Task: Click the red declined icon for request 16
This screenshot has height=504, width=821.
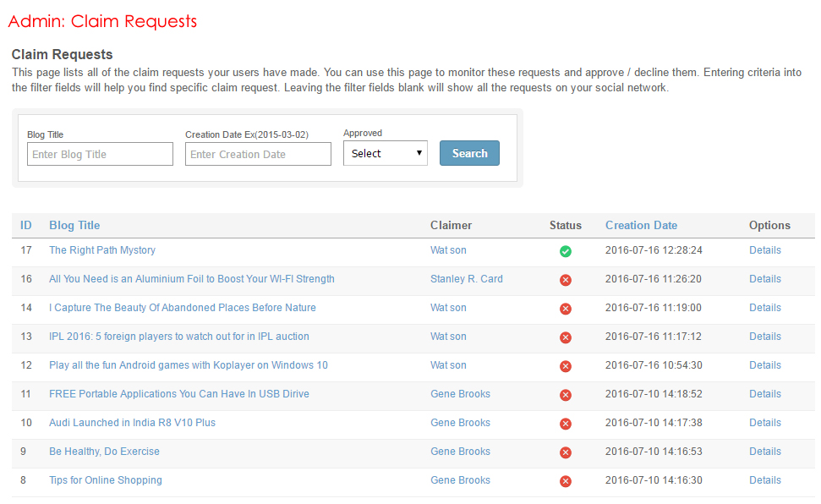Action: click(566, 280)
